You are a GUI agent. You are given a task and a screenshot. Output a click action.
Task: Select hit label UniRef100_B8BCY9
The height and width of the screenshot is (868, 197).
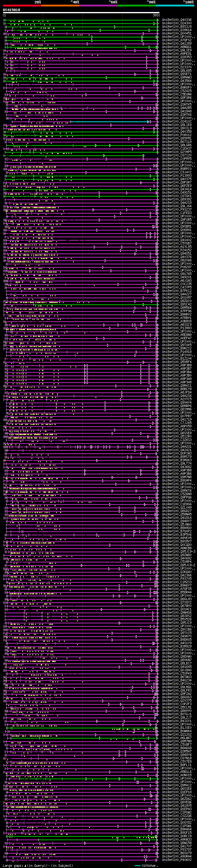[177, 389]
